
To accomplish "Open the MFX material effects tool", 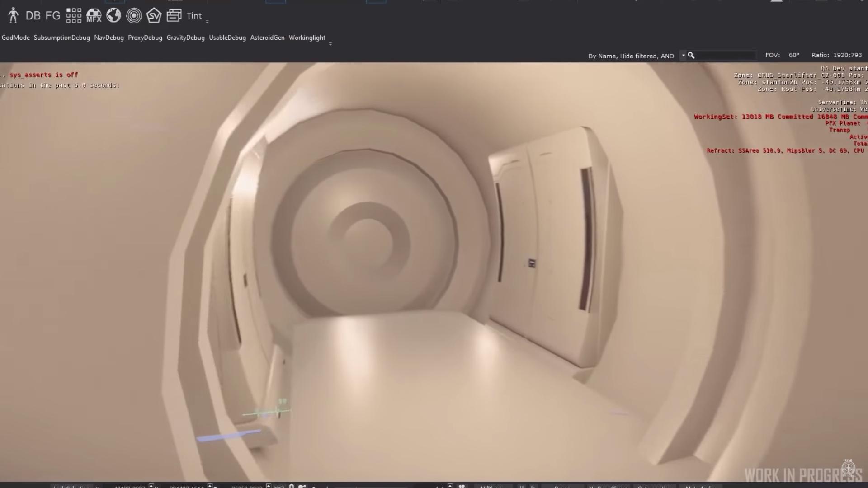I will click(94, 16).
